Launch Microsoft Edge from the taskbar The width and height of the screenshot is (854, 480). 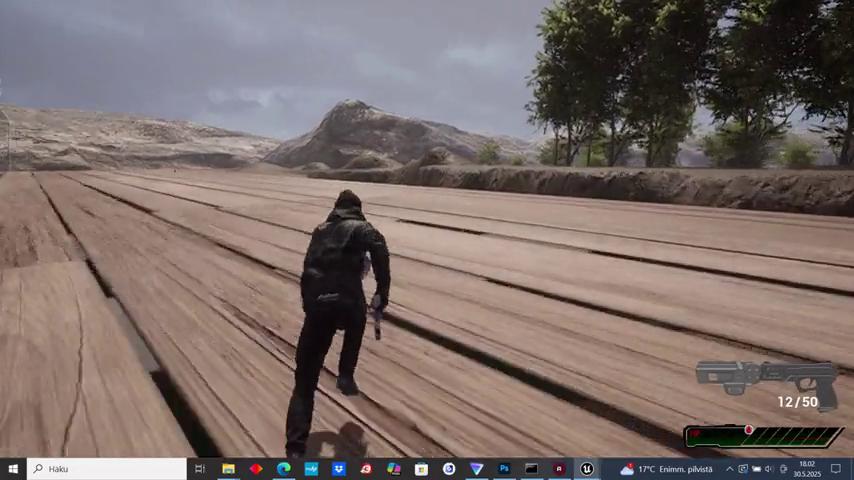coord(284,468)
